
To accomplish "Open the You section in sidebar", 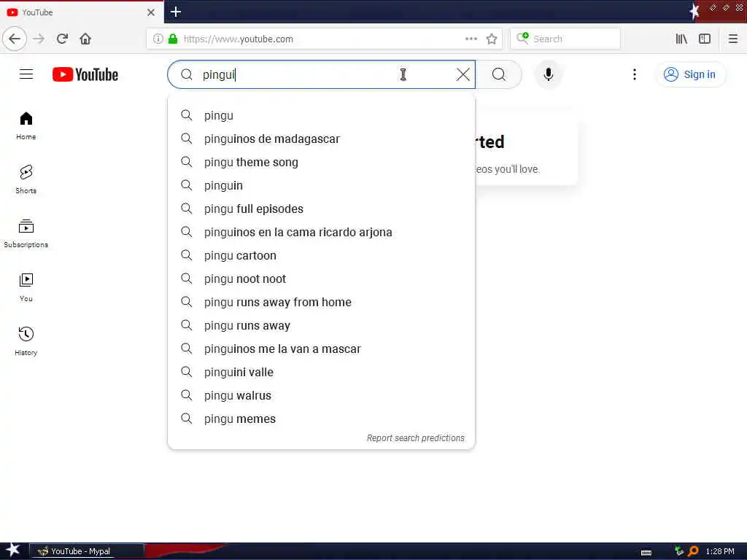I will coord(26,287).
